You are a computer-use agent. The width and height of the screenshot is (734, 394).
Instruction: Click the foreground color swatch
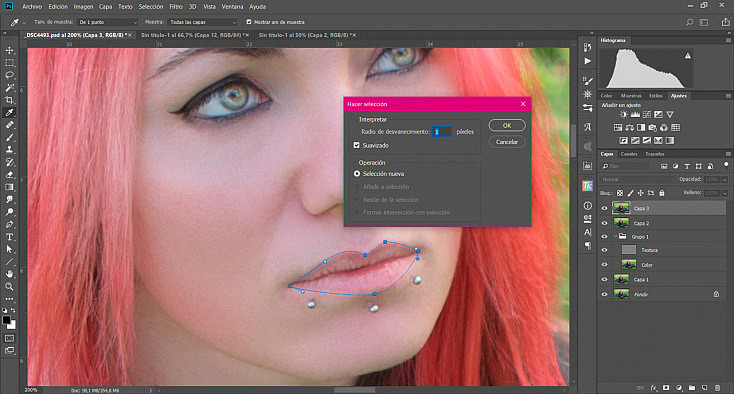click(x=6, y=320)
